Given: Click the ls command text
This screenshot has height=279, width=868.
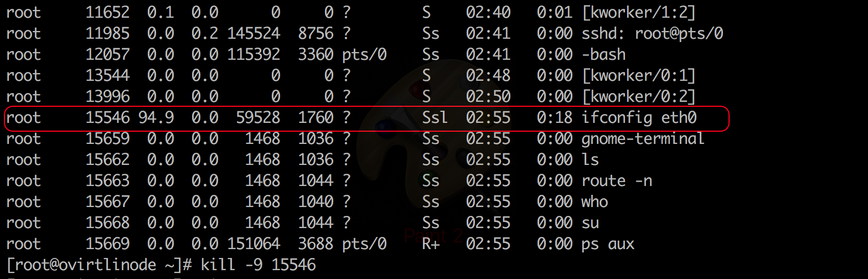Looking at the screenshot, I should (x=590, y=159).
